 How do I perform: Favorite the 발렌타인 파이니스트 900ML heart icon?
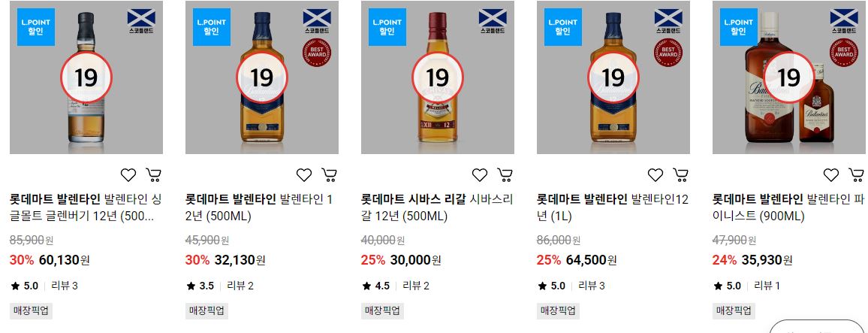[x=831, y=175]
